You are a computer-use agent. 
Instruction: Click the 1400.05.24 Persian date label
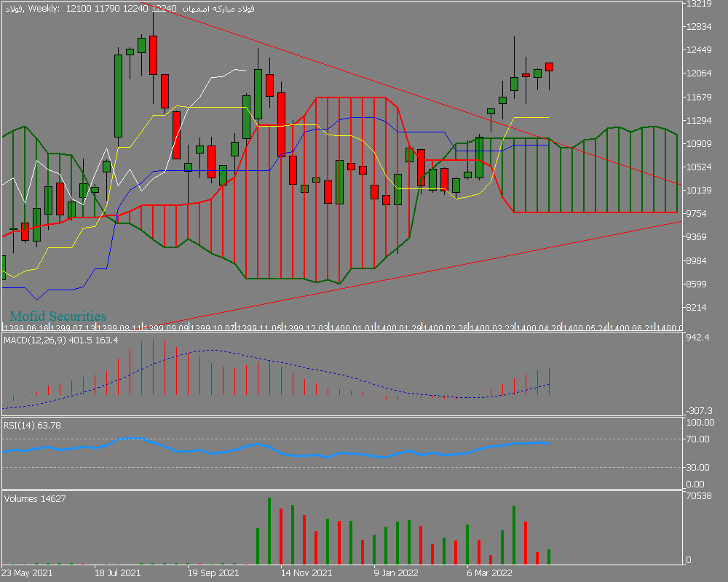pos(586,327)
